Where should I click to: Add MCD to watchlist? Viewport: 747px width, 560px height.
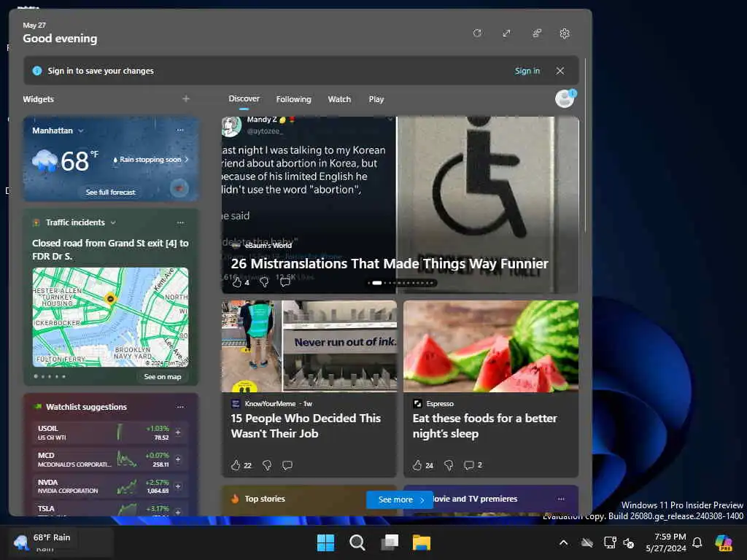tap(178, 459)
